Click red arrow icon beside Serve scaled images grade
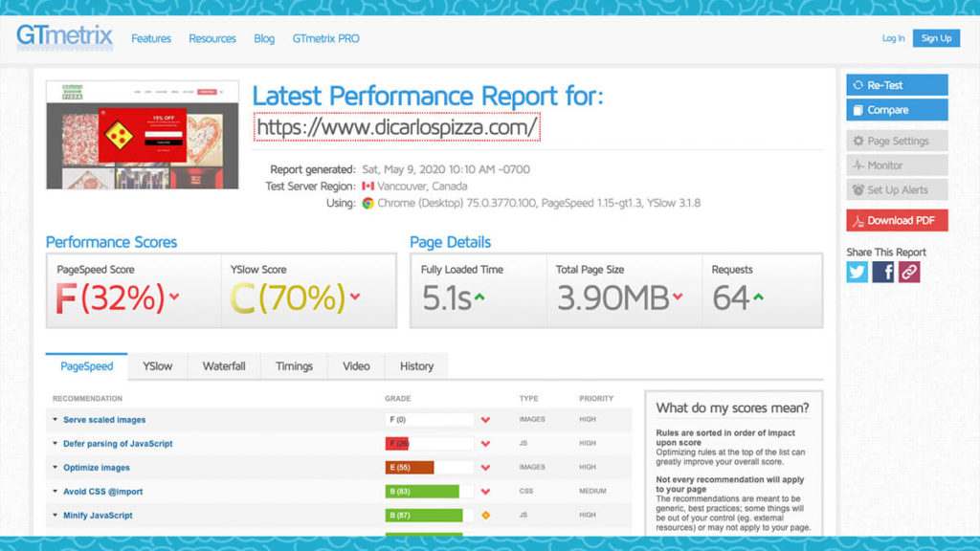This screenshot has height=551, width=980. click(x=485, y=420)
